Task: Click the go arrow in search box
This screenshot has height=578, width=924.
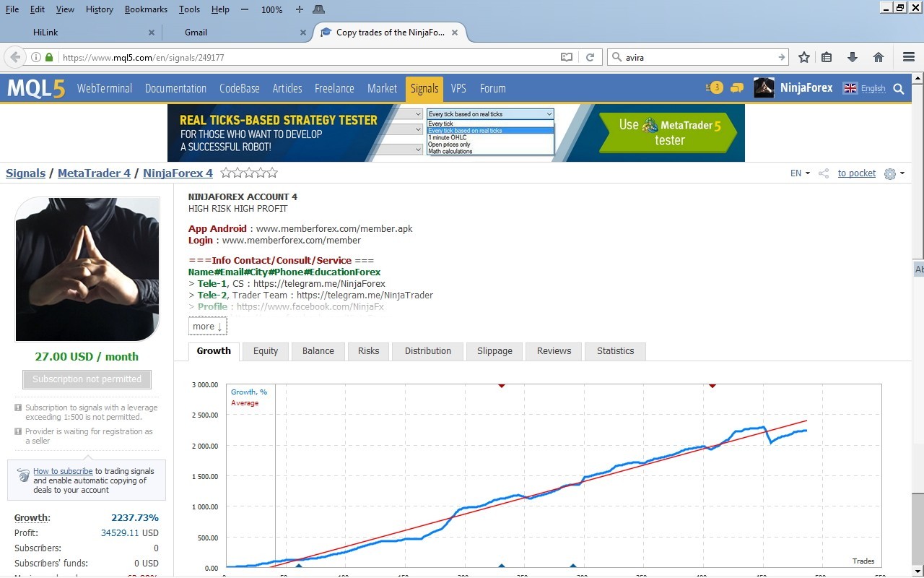Action: point(781,57)
